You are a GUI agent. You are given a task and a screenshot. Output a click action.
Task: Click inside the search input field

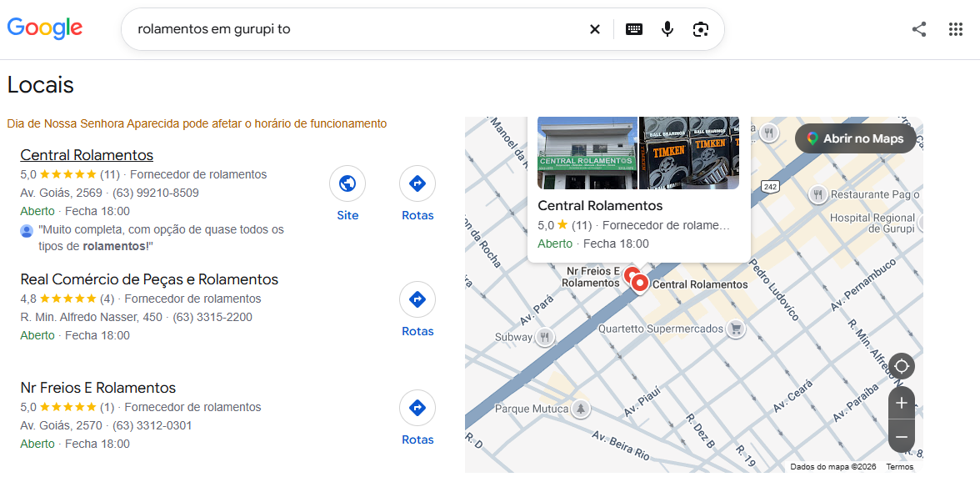pos(357,29)
